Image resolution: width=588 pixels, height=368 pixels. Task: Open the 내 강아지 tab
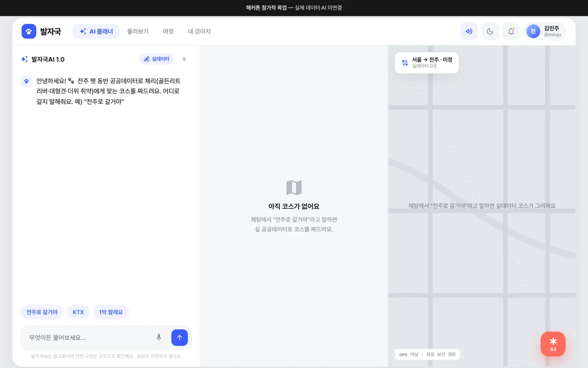click(x=199, y=31)
